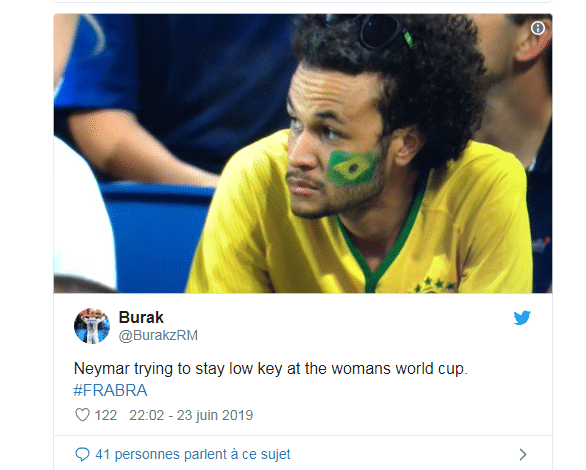586x470 pixels.
Task: Like the tweet with the heart icon
Action: (x=82, y=415)
